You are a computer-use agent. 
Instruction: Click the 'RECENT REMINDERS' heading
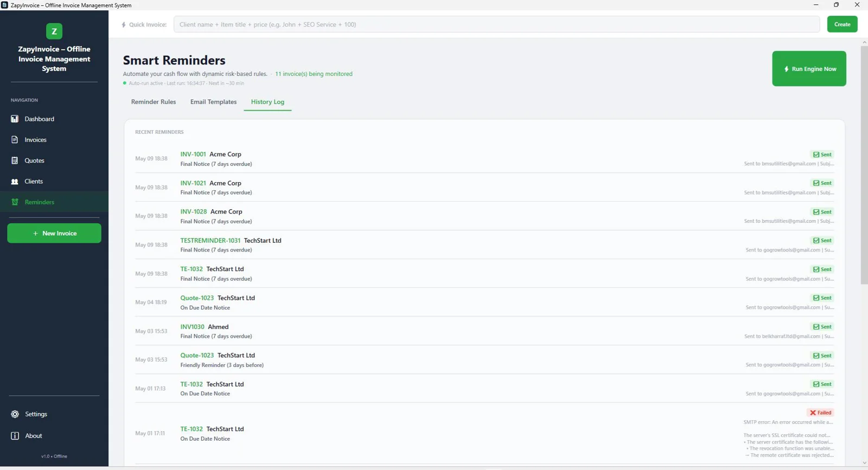(x=159, y=132)
